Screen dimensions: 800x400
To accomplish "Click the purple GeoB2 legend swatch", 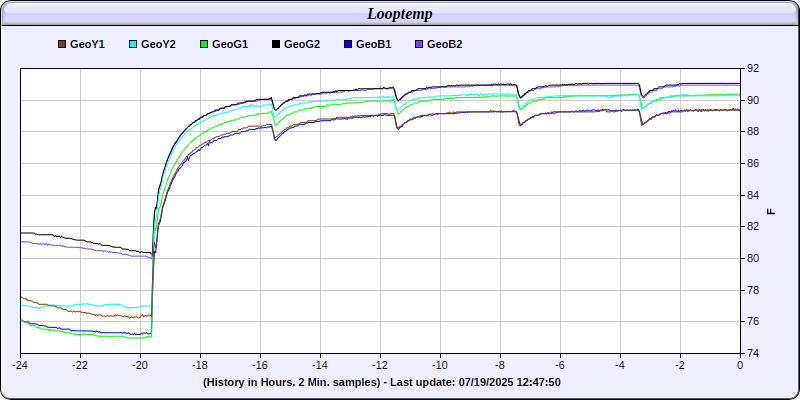I will tap(419, 44).
